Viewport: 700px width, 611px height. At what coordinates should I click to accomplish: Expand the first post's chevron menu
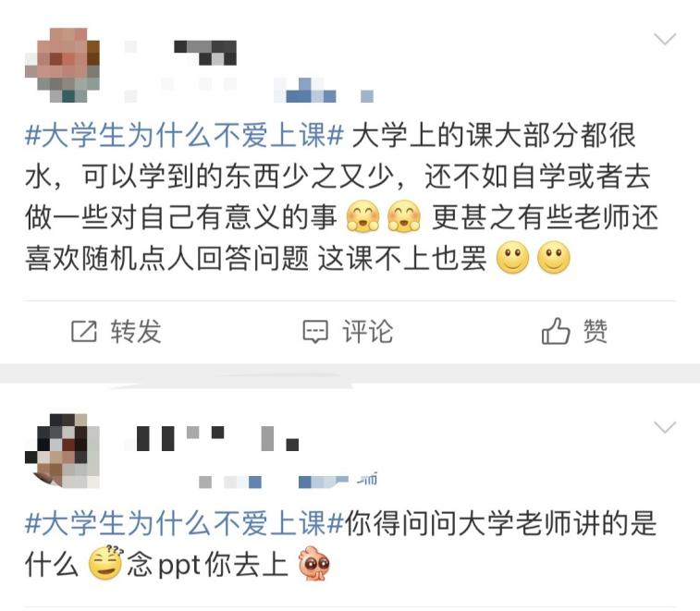(665, 39)
